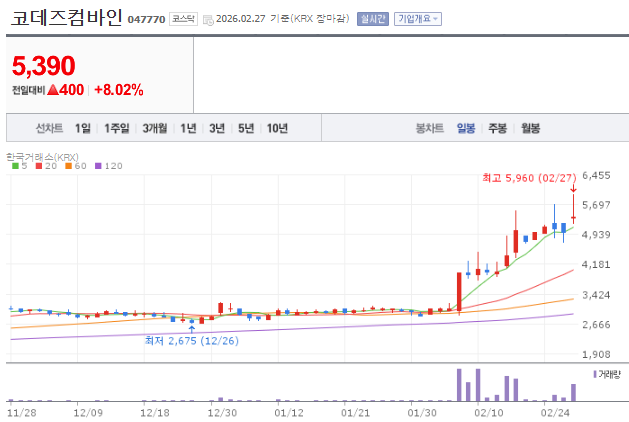Click the current price 5,390
The width and height of the screenshot is (629, 422).
pos(44,66)
